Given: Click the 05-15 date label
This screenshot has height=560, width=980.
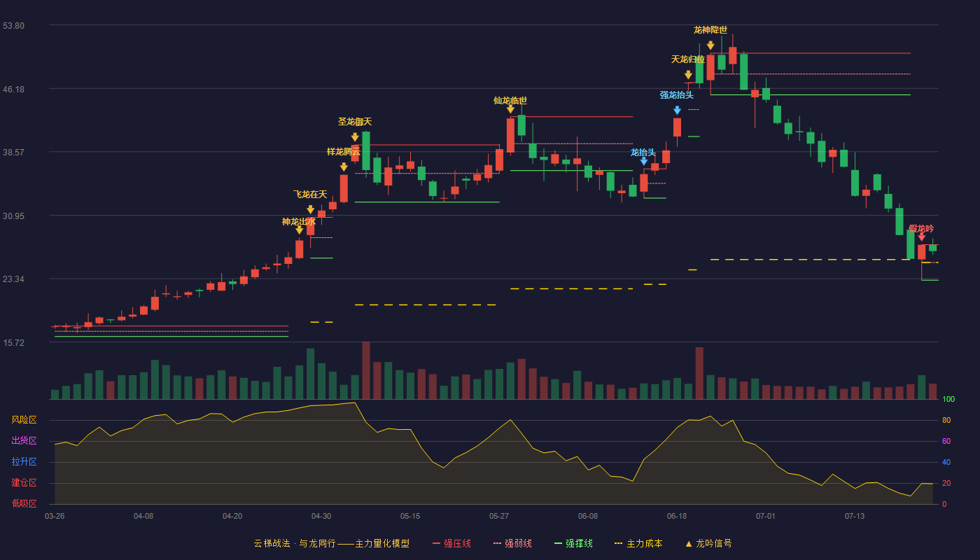Looking at the screenshot, I should tap(410, 516).
